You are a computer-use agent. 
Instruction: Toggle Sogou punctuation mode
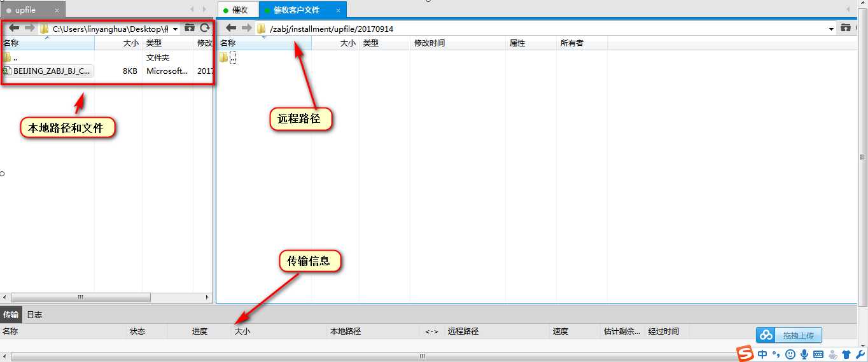(x=776, y=354)
